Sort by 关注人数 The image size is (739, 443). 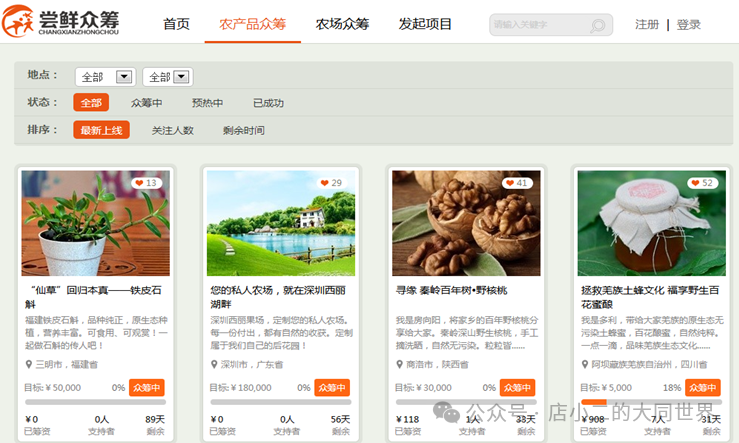172,131
